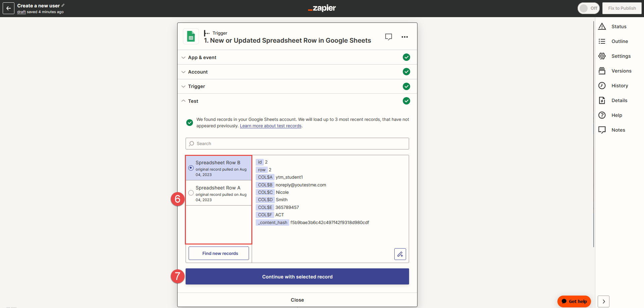
Task: Click the records-found green check icon
Action: point(190,123)
